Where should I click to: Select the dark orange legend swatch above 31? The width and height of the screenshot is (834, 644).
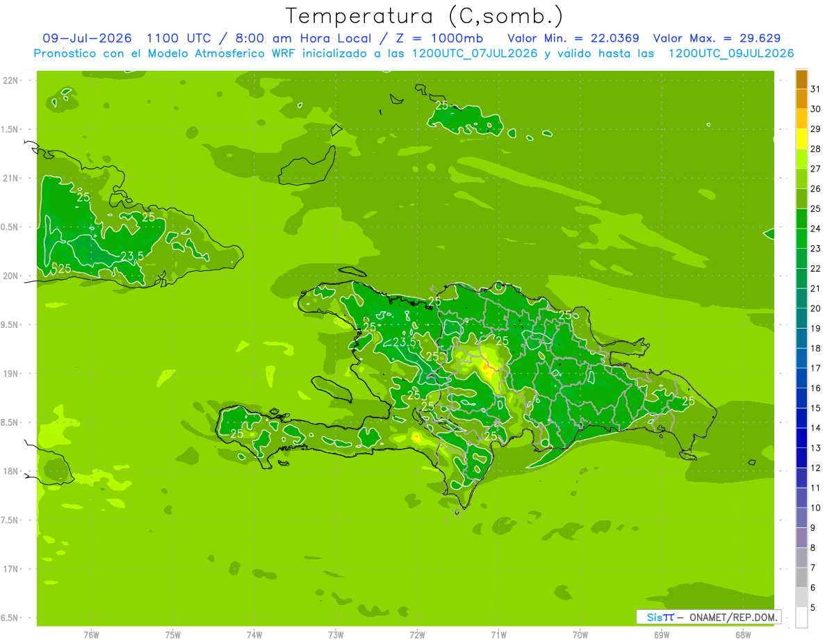[x=801, y=79]
